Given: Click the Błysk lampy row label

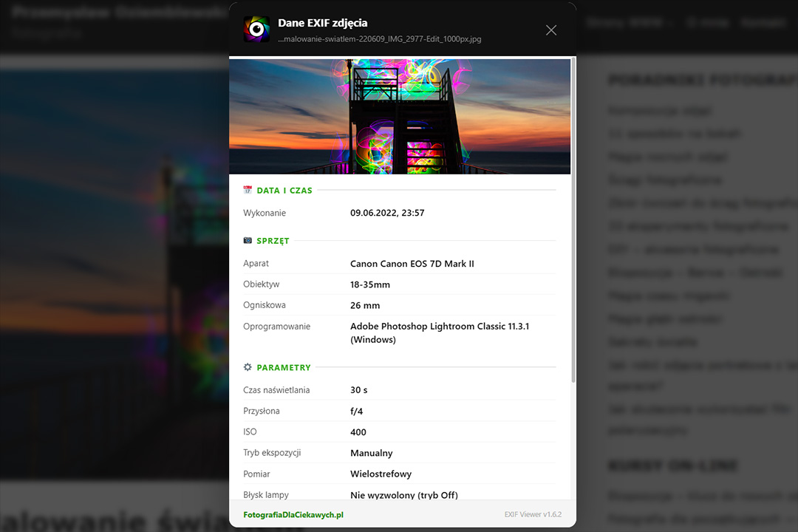Looking at the screenshot, I should pyautogui.click(x=266, y=495).
